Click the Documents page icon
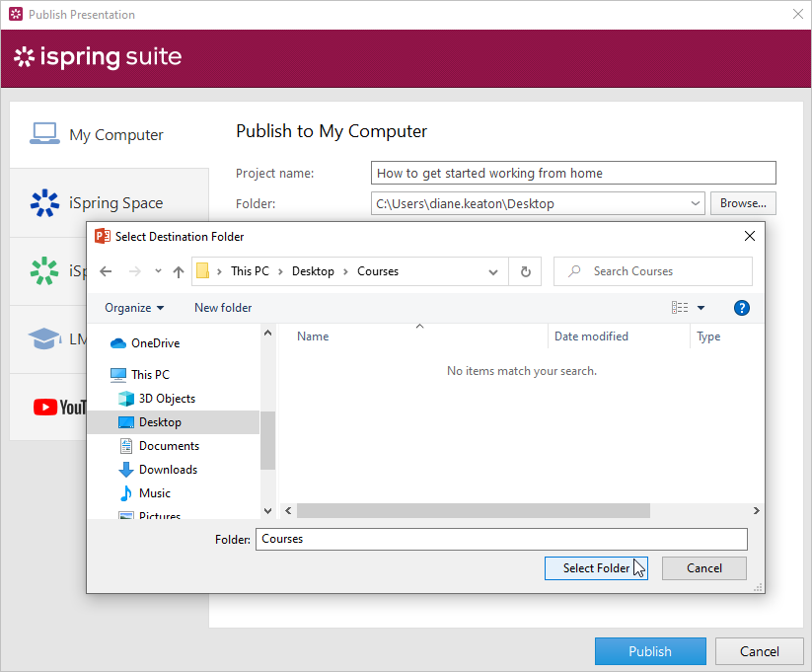Viewport: 812px width, 672px height. (126, 446)
